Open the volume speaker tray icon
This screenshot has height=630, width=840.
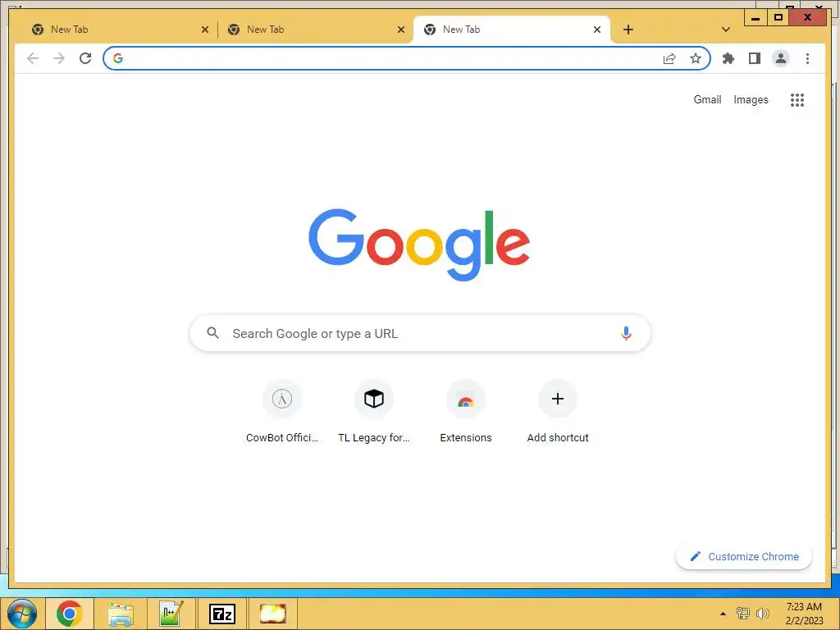(762, 614)
